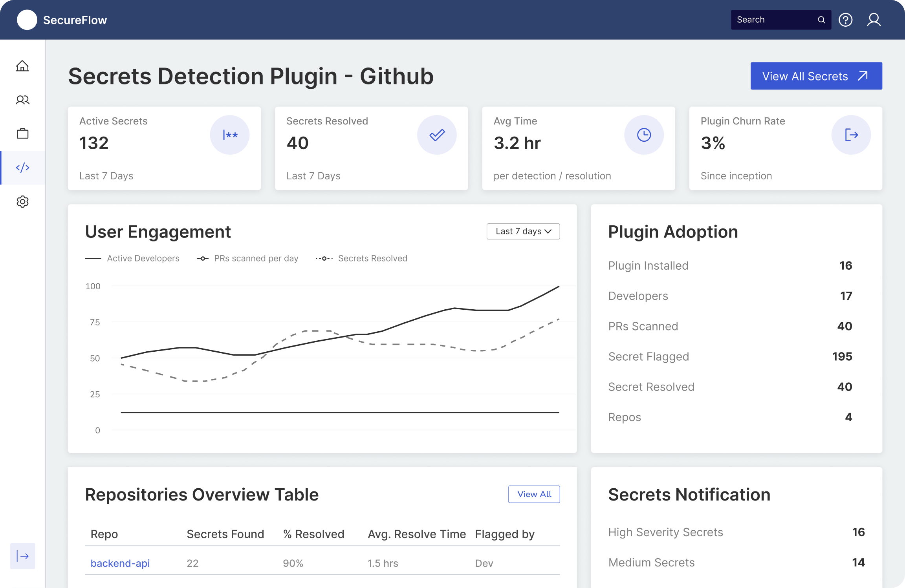Open Settings from the sidebar gear icon
The width and height of the screenshot is (905, 588).
pyautogui.click(x=22, y=201)
